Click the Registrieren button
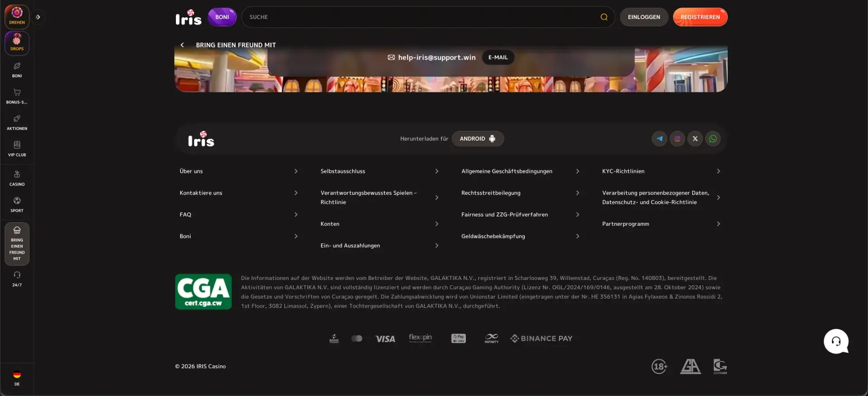The width and height of the screenshot is (868, 396). [700, 17]
